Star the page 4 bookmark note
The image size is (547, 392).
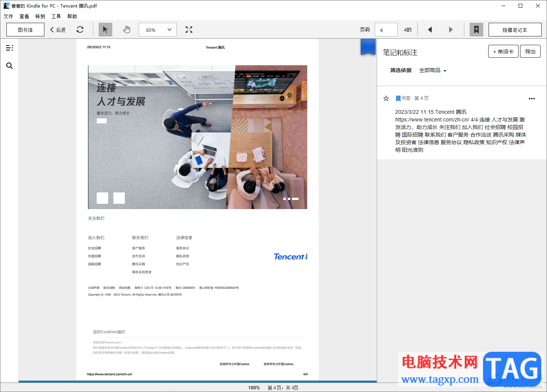tap(386, 99)
